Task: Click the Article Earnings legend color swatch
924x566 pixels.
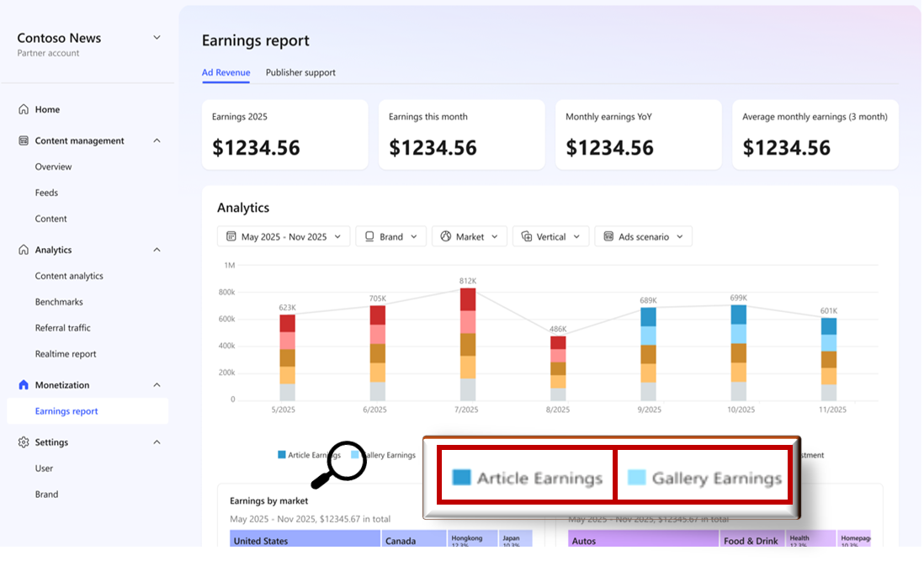Action: (x=282, y=455)
